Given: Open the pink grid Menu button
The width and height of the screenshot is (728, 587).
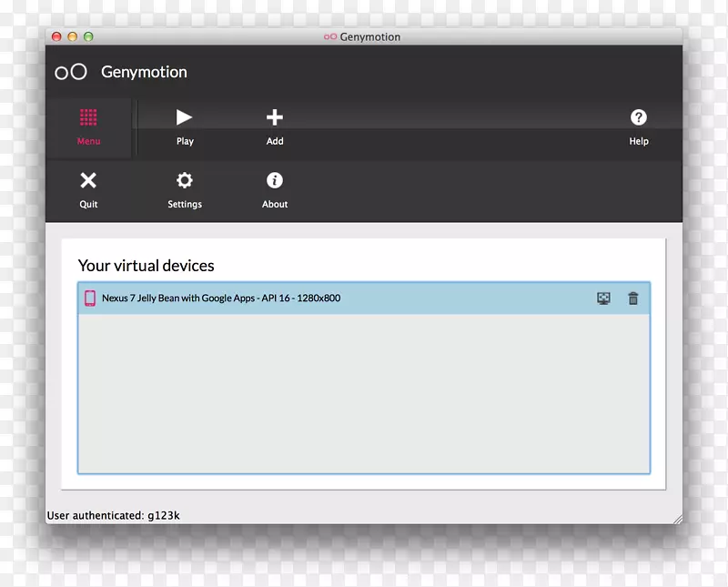Looking at the screenshot, I should [x=88, y=127].
